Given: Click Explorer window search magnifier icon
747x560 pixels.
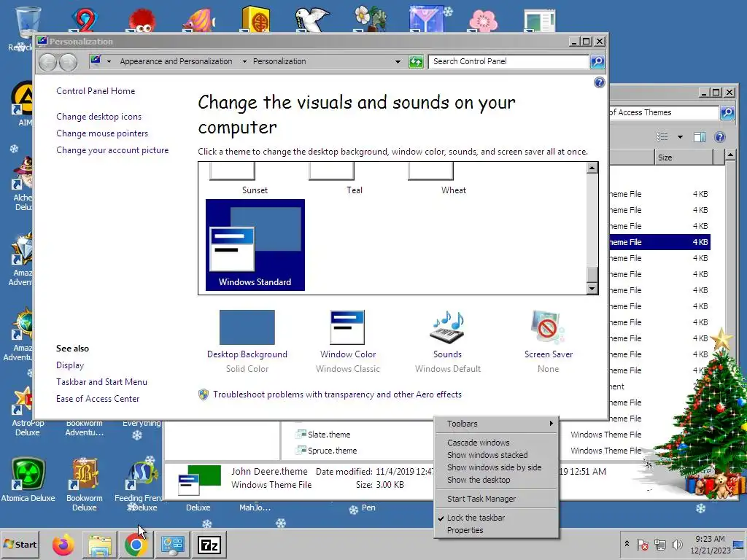Looking at the screenshot, I should (x=727, y=113).
